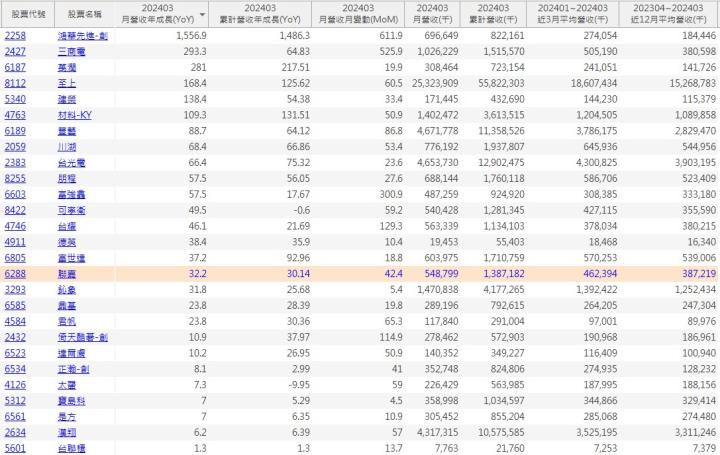The width and height of the screenshot is (720, 455).
Task: Open stock code link 3293
Action: (15, 290)
